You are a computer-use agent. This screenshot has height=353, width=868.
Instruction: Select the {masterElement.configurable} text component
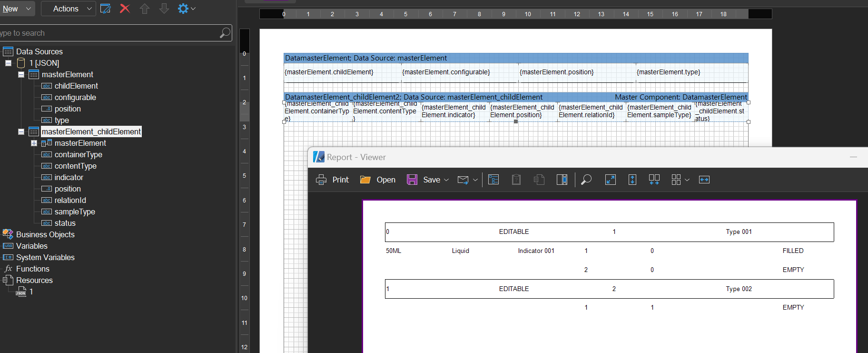click(460, 72)
